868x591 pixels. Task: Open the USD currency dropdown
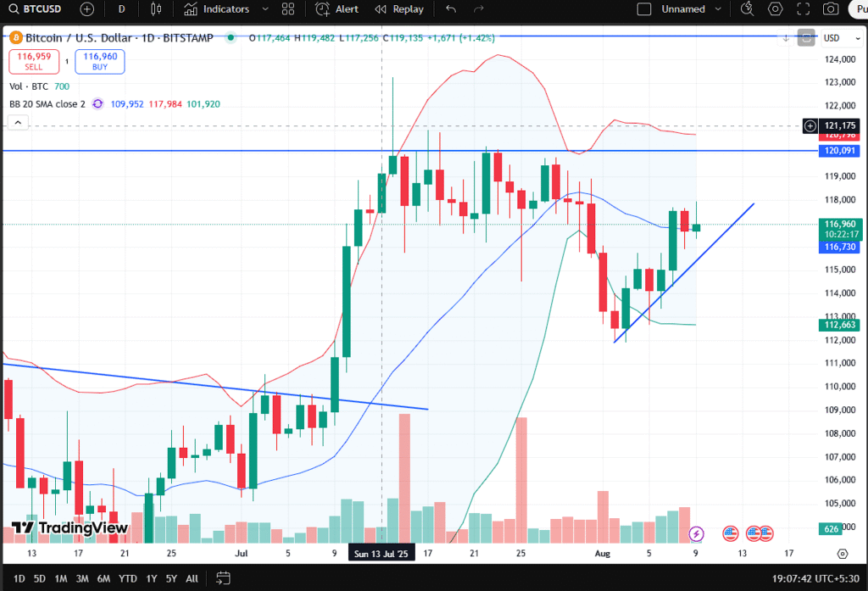coord(841,38)
